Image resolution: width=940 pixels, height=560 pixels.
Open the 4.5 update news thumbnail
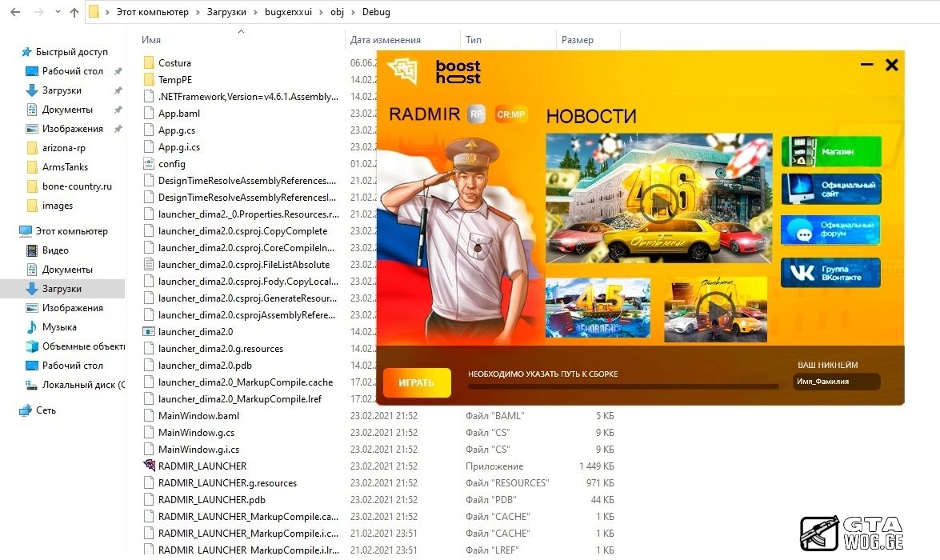click(598, 308)
